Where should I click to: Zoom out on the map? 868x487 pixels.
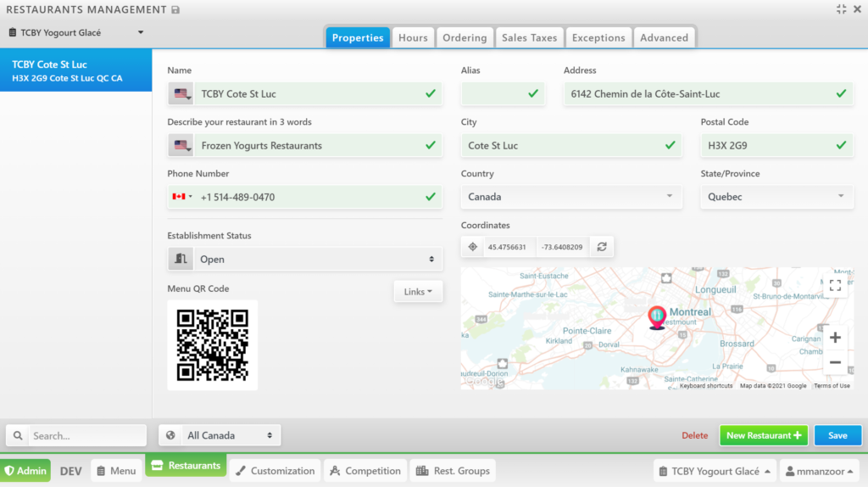pos(835,362)
